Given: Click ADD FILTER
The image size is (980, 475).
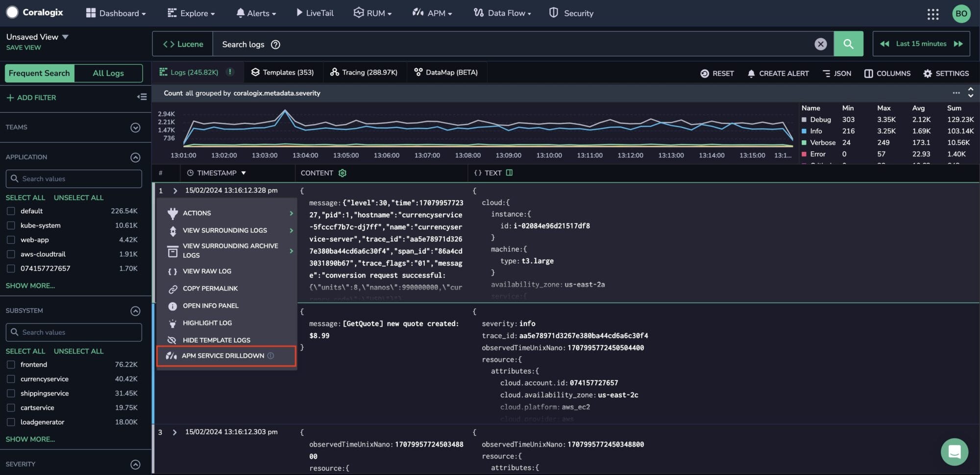Looking at the screenshot, I should pos(31,98).
